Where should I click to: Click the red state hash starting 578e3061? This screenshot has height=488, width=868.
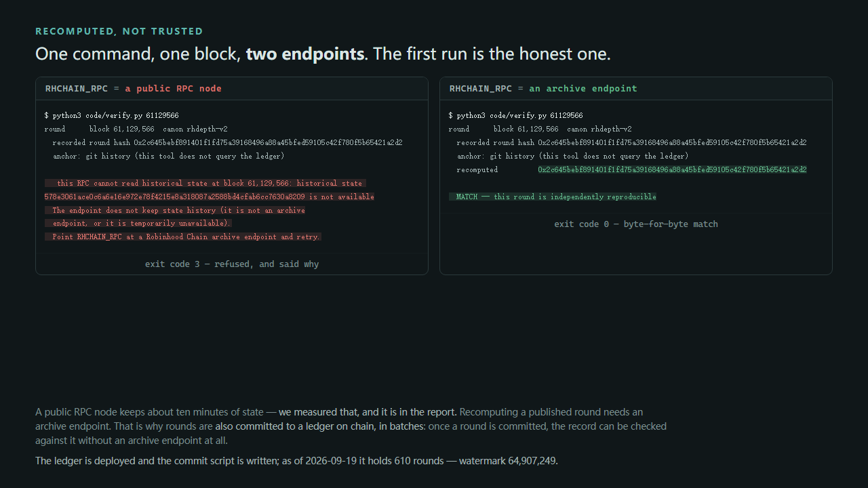209,197
